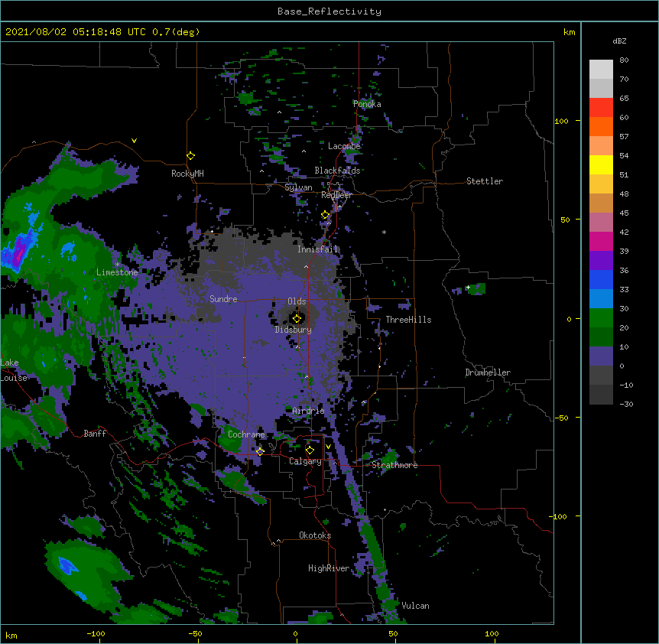The image size is (659, 644).
Task: Select the Banff label
Action: 95,434
